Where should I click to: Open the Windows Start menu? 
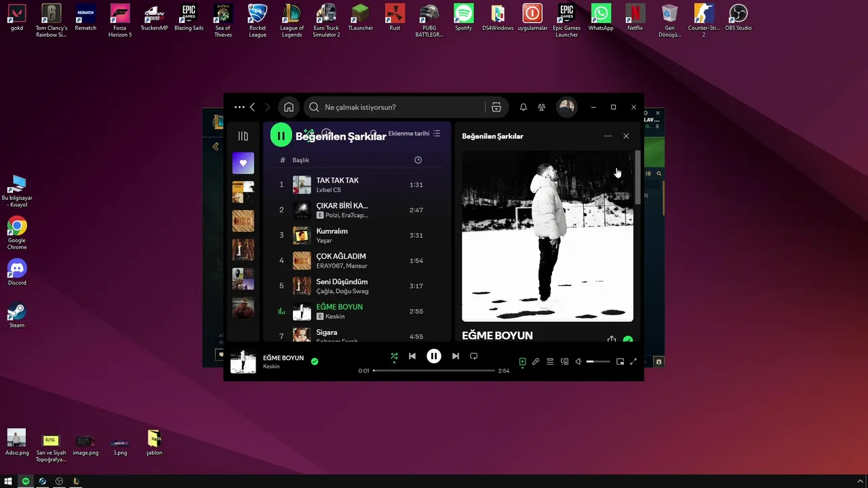9,481
